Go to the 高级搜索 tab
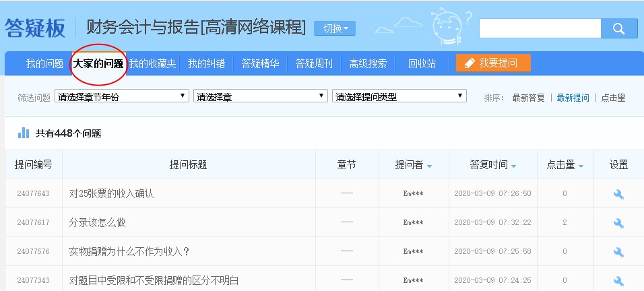This screenshot has width=644, height=291. [x=368, y=64]
